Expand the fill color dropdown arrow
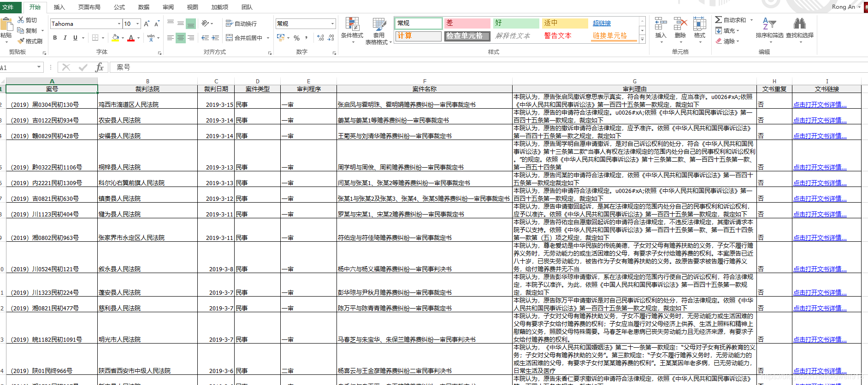 [123, 38]
